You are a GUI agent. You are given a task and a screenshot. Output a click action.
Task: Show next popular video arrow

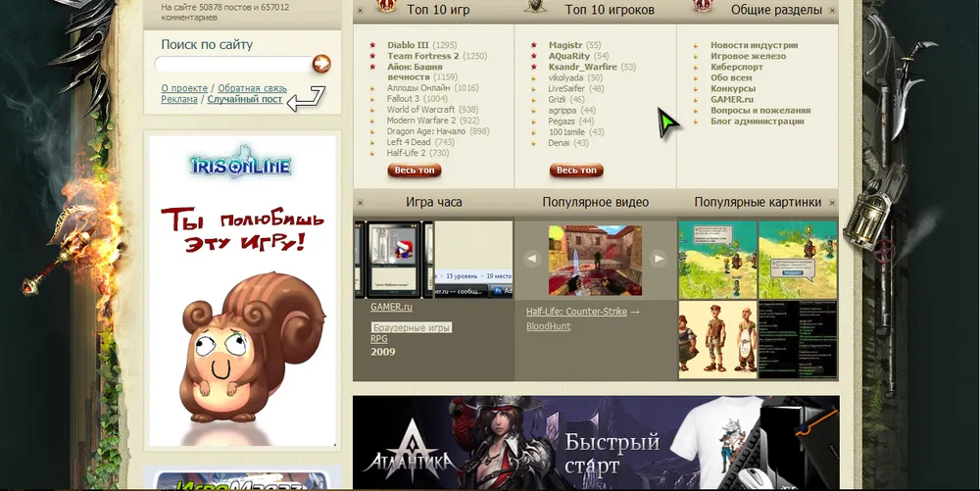(x=659, y=258)
